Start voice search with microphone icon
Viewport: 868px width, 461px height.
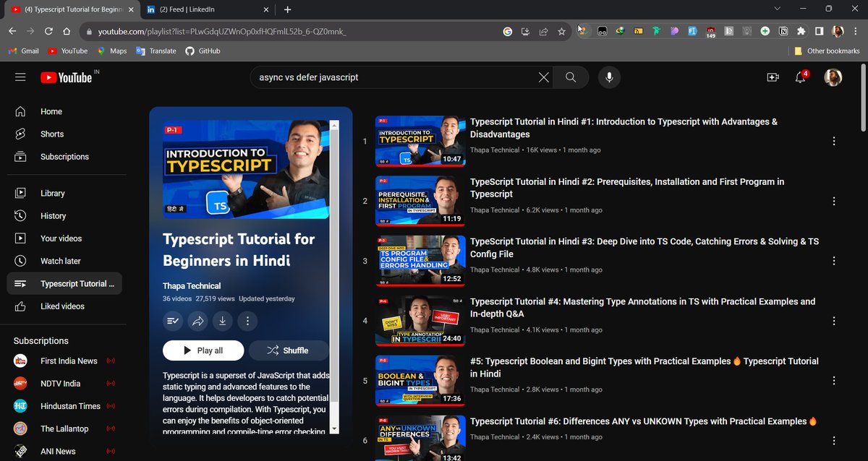[x=609, y=77]
